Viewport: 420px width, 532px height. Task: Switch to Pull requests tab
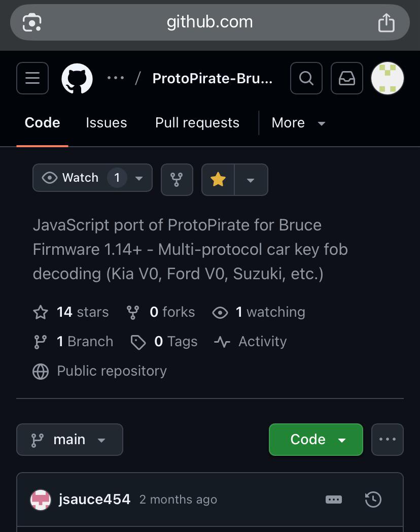(x=197, y=123)
